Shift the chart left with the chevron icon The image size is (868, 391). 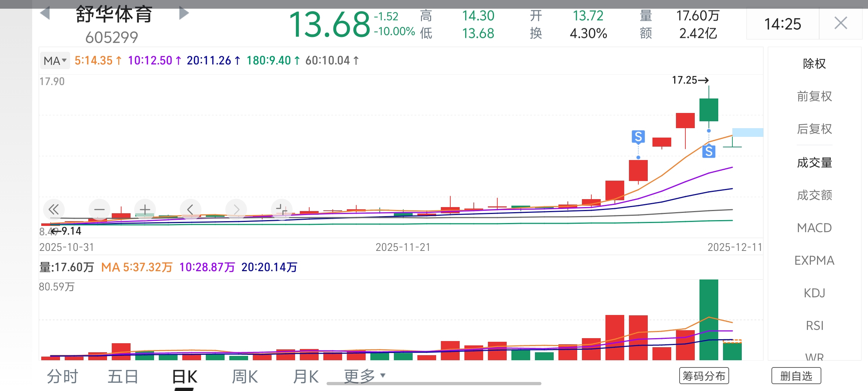click(x=190, y=209)
